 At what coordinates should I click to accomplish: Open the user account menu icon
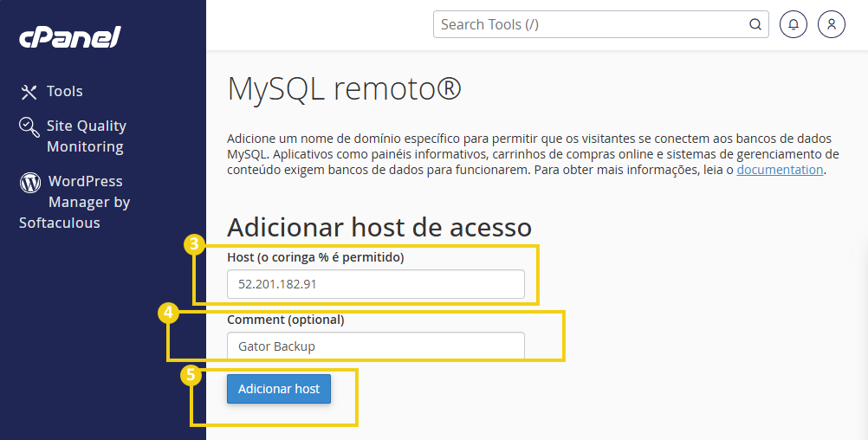tap(832, 24)
